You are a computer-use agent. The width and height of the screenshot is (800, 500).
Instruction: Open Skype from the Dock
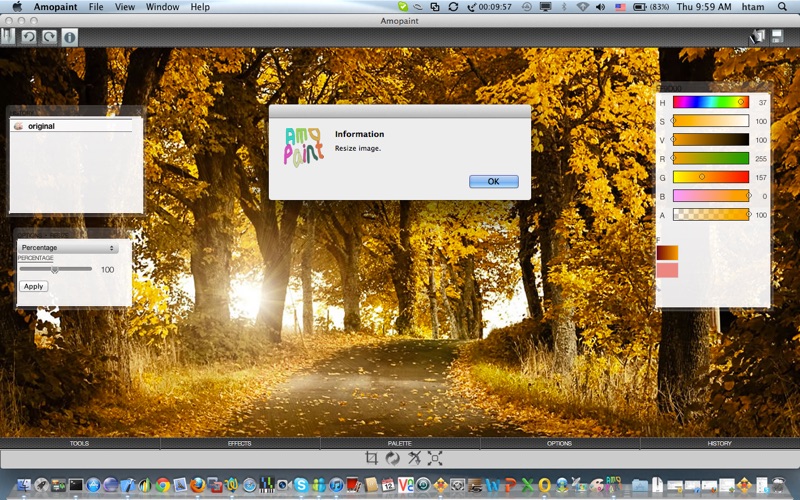click(301, 485)
